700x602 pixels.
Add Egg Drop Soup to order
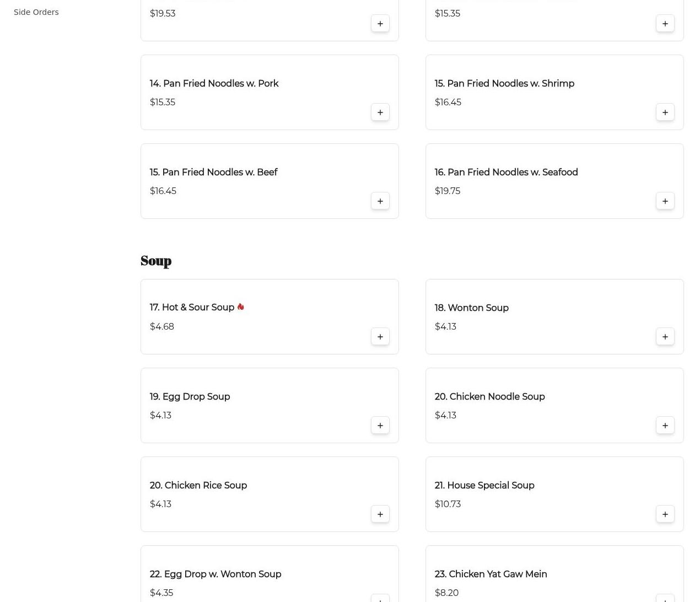(380, 425)
